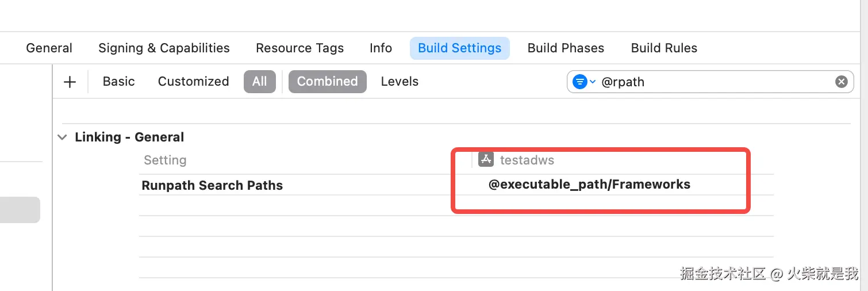Switch to Levels settings view
This screenshot has width=868, height=291.
[400, 82]
